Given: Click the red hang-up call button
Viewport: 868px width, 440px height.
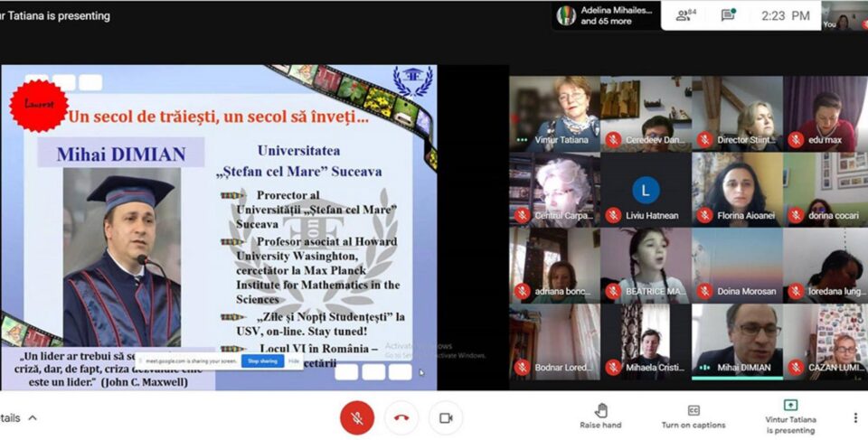Looking at the screenshot, I should tap(401, 417).
